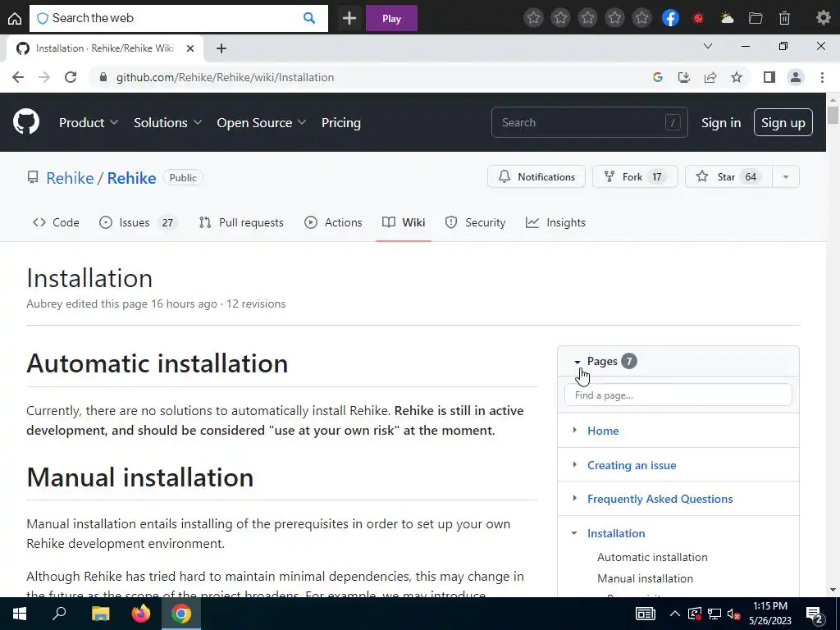Open the settings gear in the top bar

(823, 18)
